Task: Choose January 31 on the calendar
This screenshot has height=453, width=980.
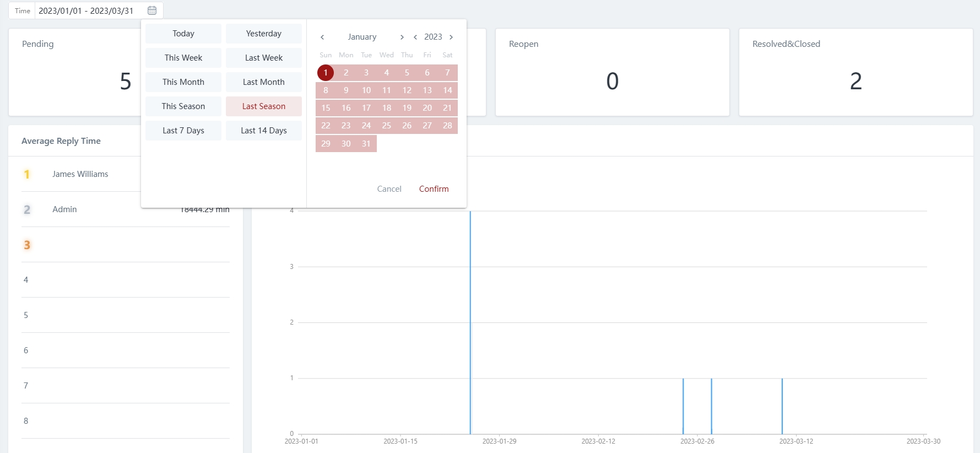Action: click(366, 144)
